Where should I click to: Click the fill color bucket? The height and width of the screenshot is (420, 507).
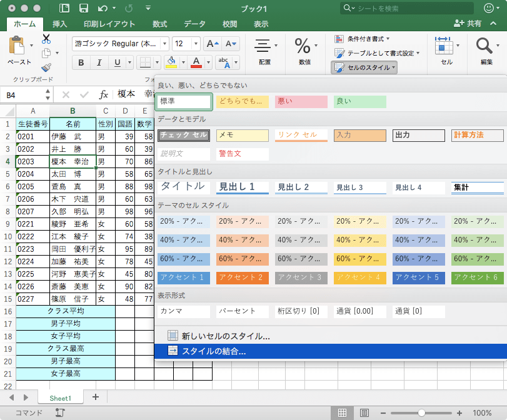pyautogui.click(x=171, y=62)
